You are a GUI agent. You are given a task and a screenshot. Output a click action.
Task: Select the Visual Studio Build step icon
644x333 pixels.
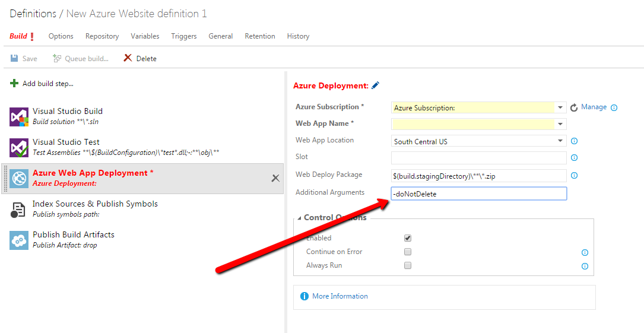tap(19, 116)
